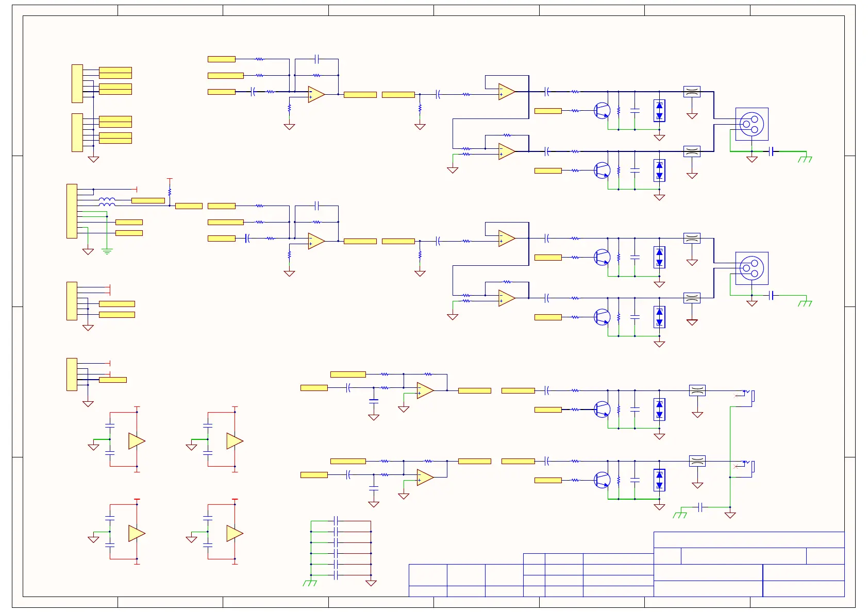Select the topmost header connector at upper left
This screenshot has width=868, height=613.
[x=77, y=83]
